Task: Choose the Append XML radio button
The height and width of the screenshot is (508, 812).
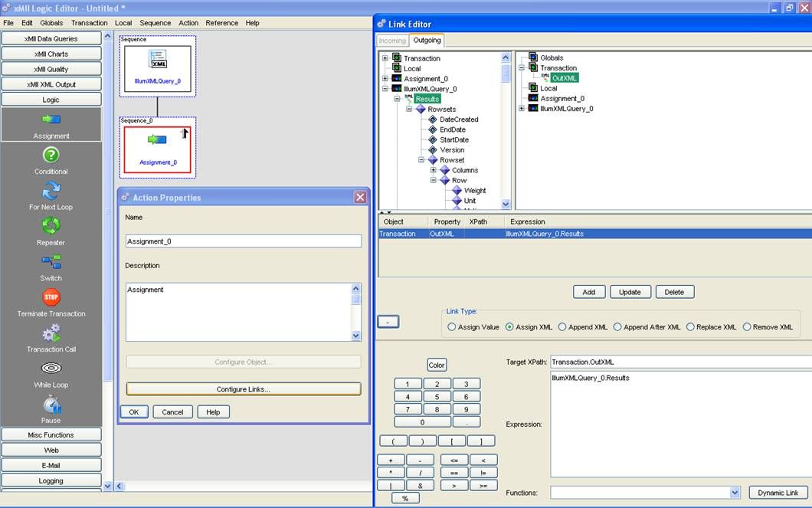Action: (562, 326)
